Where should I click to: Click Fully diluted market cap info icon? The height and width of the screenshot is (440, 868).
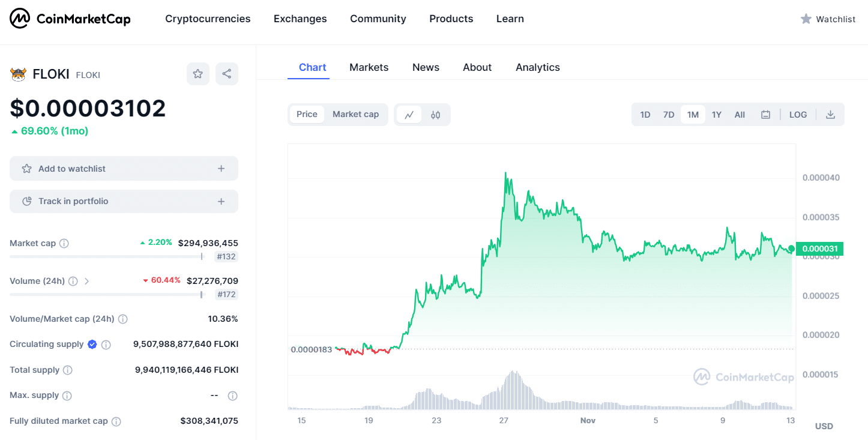[116, 421]
